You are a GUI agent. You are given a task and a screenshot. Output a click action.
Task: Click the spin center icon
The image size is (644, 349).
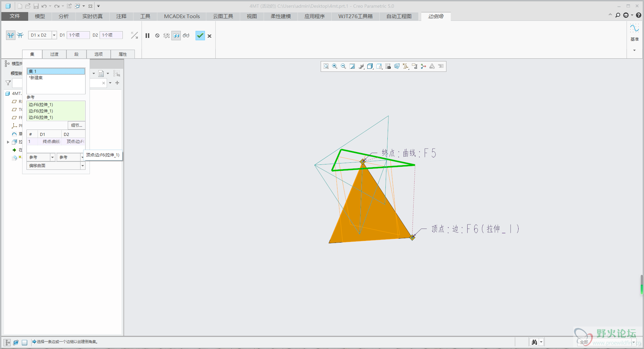click(x=423, y=66)
